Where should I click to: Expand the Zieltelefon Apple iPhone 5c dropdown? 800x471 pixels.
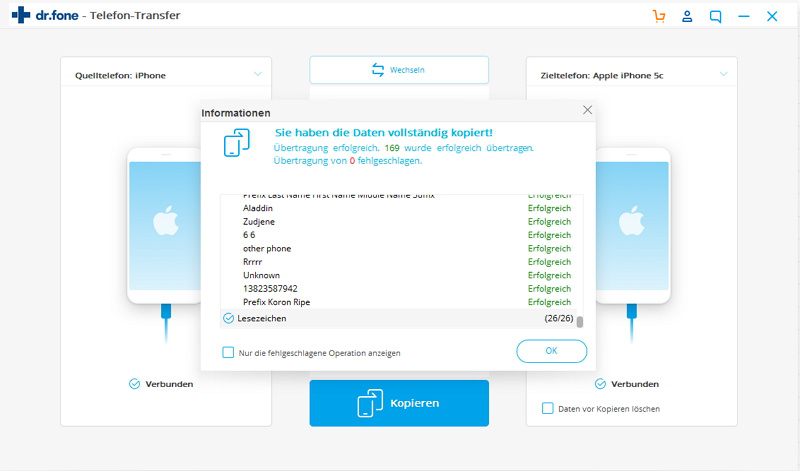point(723,75)
